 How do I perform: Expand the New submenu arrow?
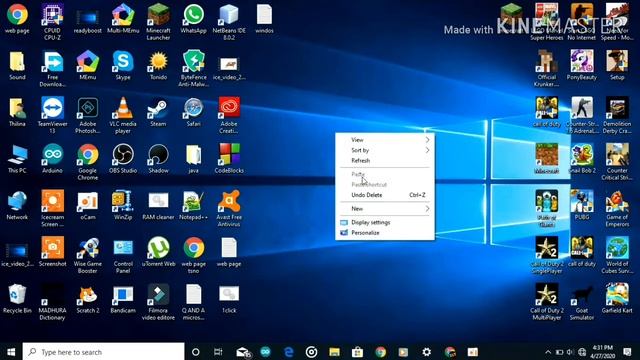pos(427,209)
